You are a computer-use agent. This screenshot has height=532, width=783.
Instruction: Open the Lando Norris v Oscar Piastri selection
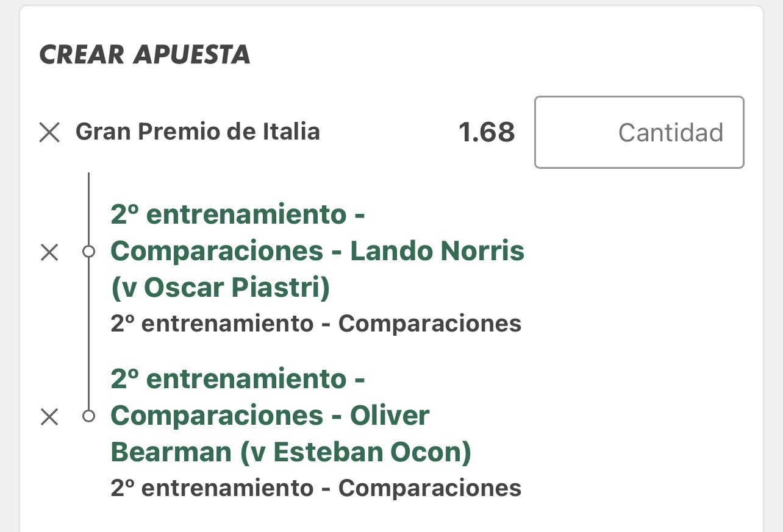tap(317, 252)
